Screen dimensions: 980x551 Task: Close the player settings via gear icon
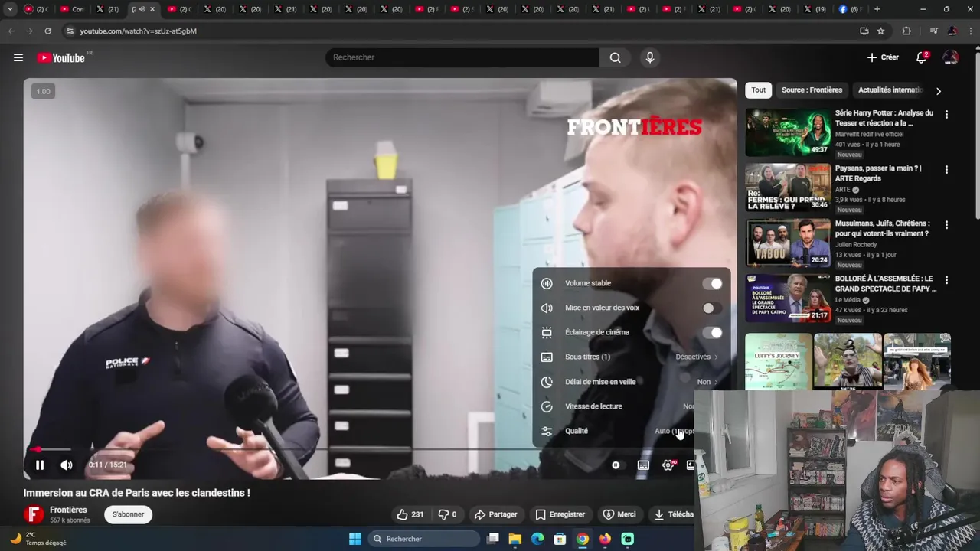pyautogui.click(x=668, y=465)
